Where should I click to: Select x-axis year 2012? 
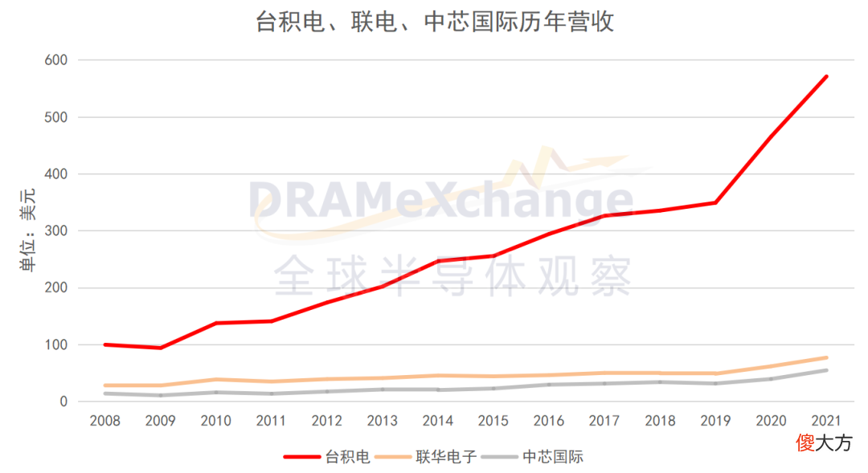pos(326,421)
